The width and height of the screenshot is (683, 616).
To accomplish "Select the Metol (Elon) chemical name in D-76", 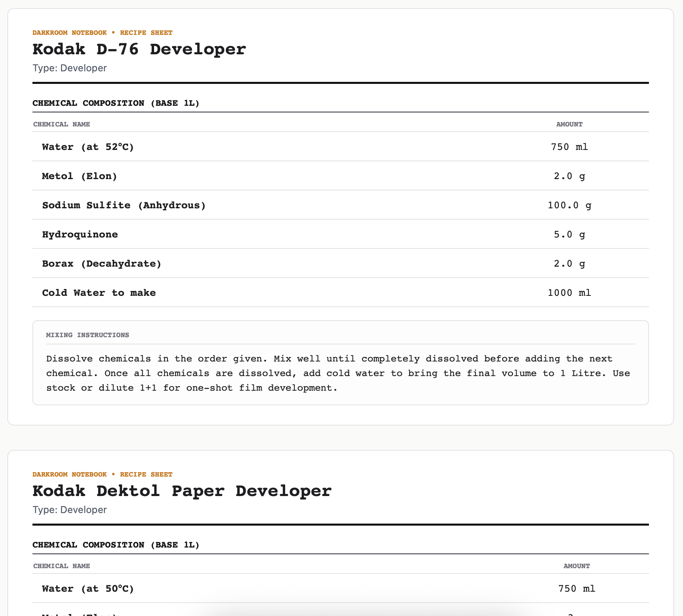I will 79,176.
